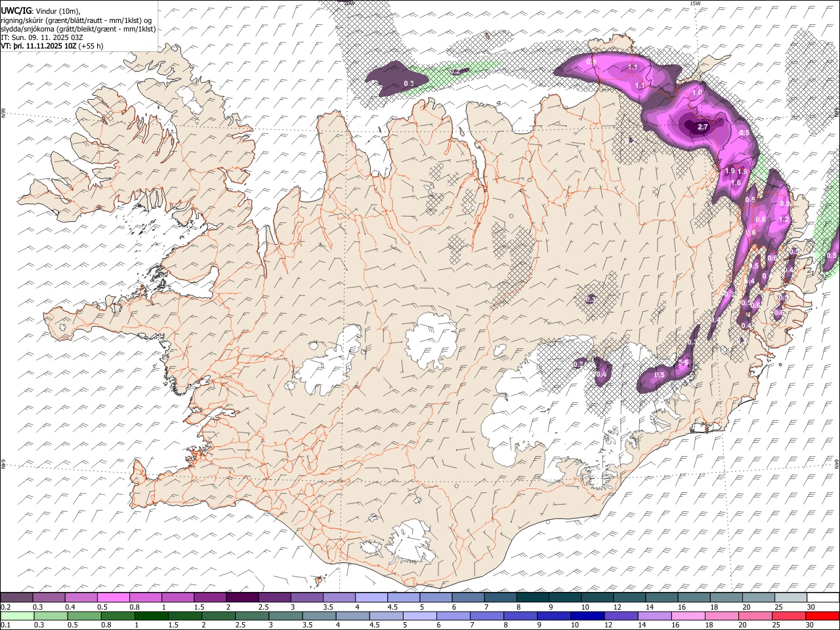Click the 0.1 legend value label

tap(5, 625)
